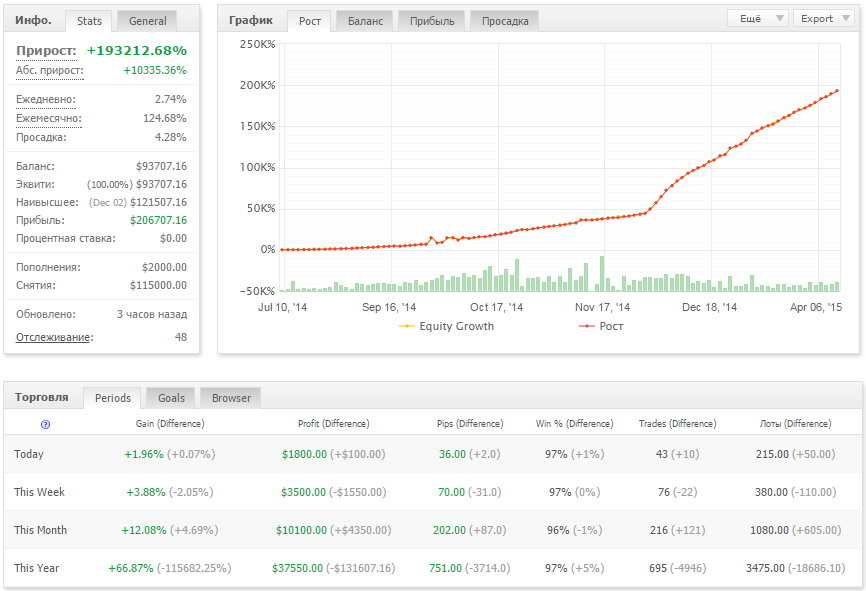Click This Year's lots 3475.00

pyautogui.click(x=765, y=569)
